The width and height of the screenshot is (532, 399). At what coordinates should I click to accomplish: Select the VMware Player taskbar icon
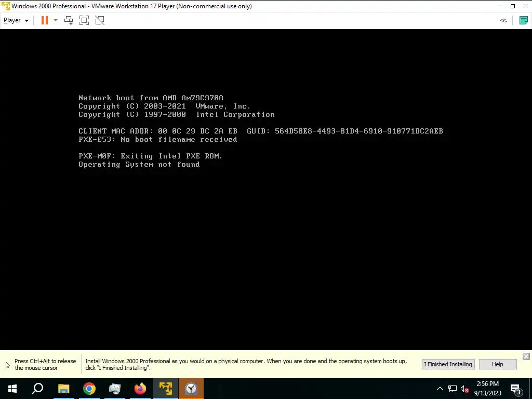(166, 389)
